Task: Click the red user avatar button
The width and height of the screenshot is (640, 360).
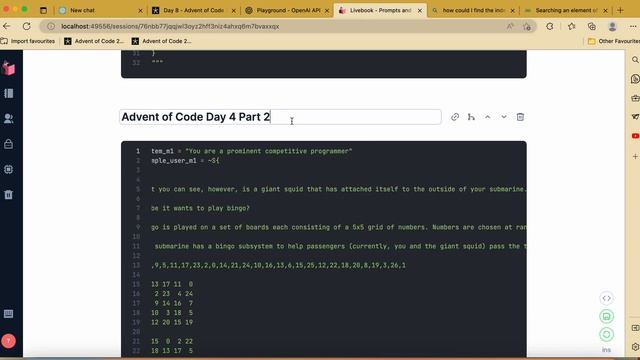Action: click(9, 341)
